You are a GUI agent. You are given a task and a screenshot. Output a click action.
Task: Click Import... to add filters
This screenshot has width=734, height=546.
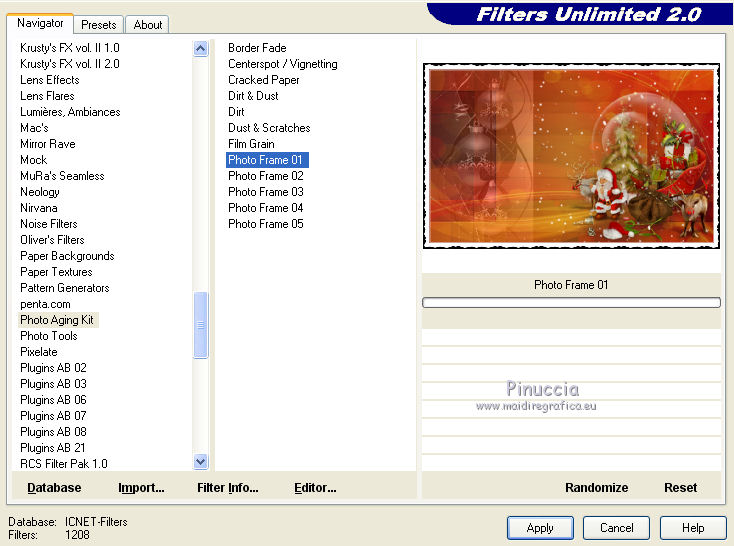(141, 487)
